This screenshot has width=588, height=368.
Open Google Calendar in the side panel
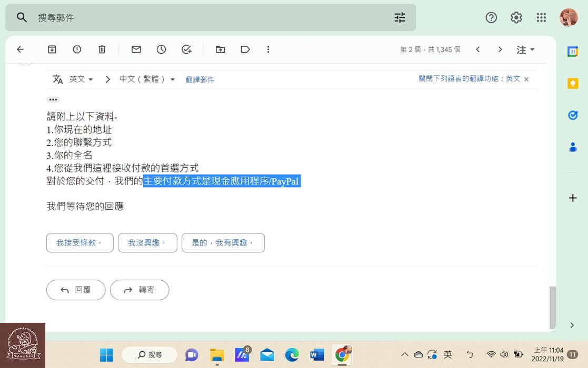coord(573,52)
